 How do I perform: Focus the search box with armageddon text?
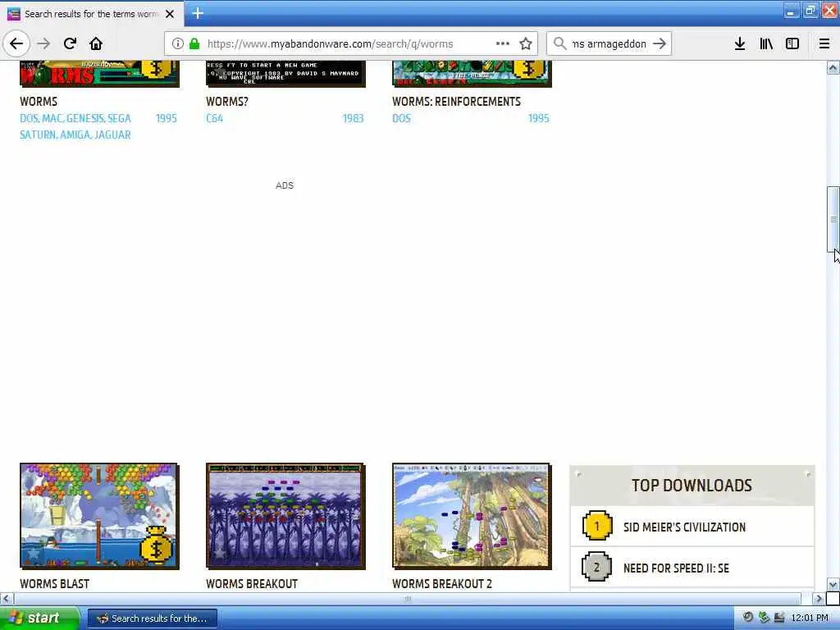[609, 44]
